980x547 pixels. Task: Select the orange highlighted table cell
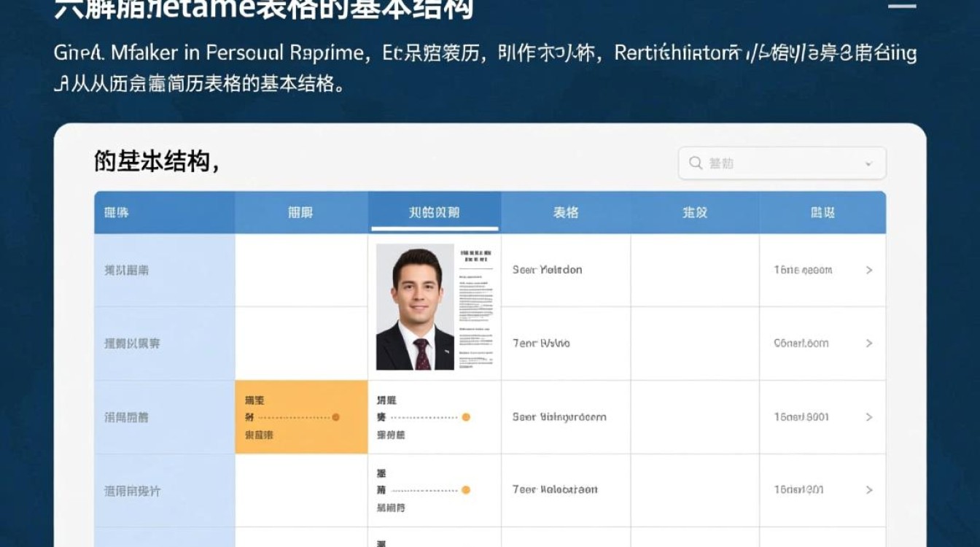pos(301,417)
